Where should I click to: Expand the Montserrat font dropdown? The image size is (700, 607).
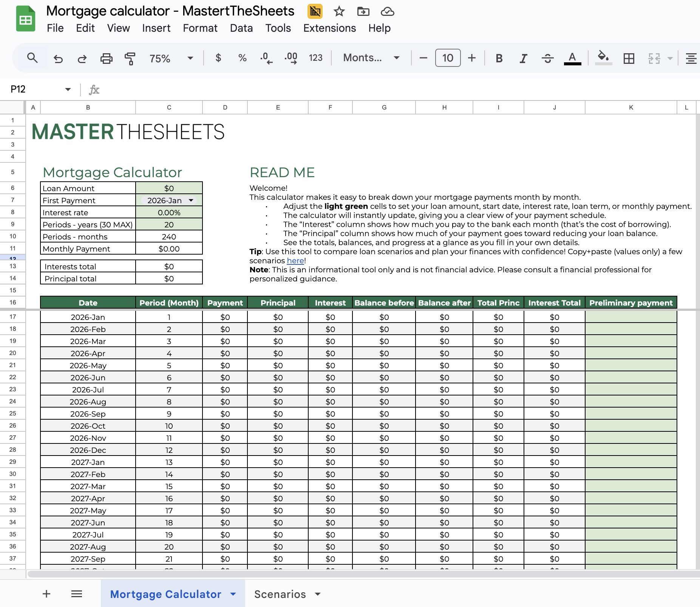tap(371, 58)
